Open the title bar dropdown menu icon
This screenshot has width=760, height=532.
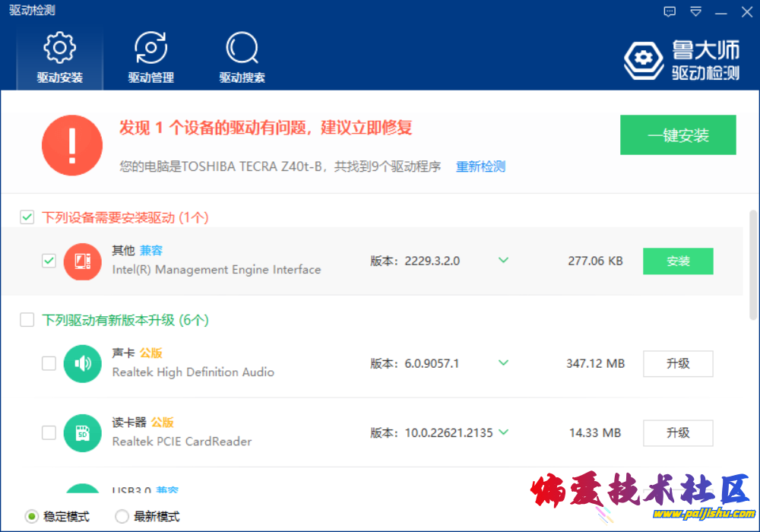click(695, 11)
